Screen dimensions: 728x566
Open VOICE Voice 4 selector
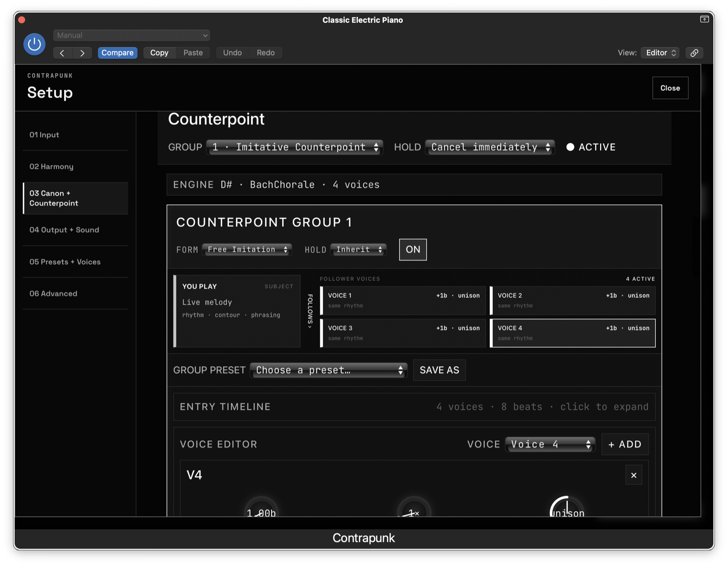pyautogui.click(x=550, y=444)
